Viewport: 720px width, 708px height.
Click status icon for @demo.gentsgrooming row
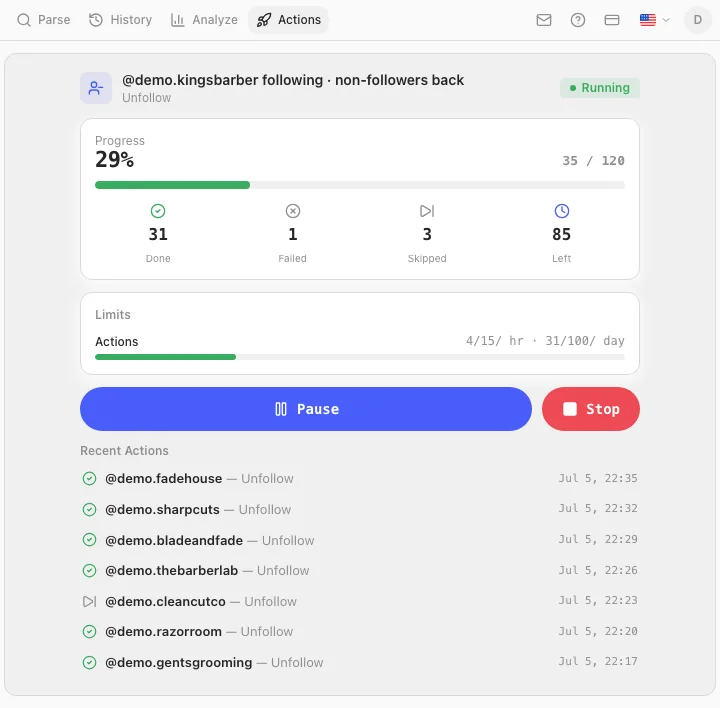[89, 663]
